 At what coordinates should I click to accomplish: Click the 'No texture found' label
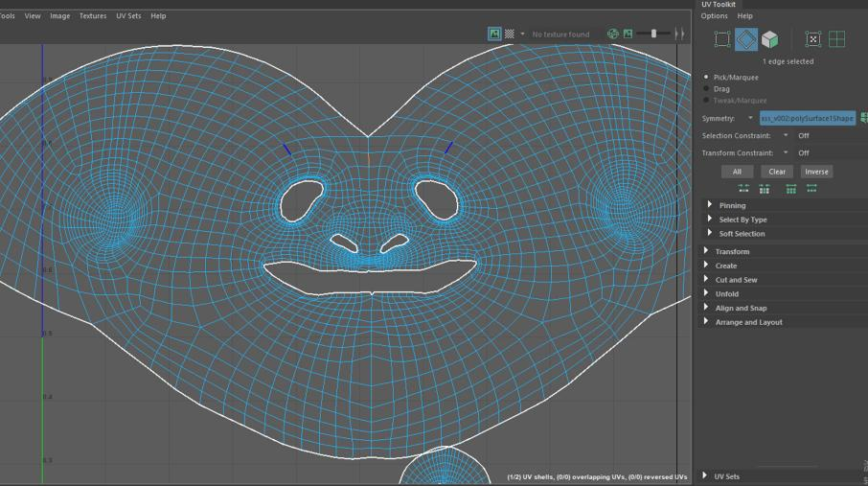pos(560,35)
